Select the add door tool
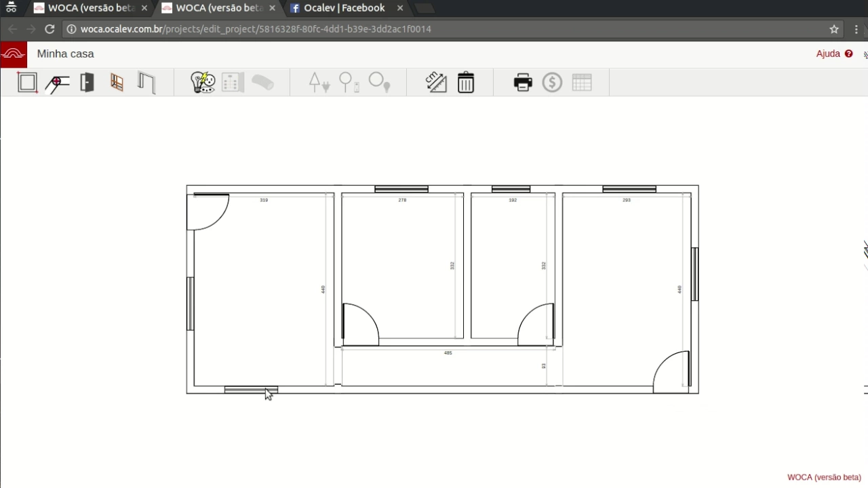This screenshot has height=488, width=868. tap(87, 83)
